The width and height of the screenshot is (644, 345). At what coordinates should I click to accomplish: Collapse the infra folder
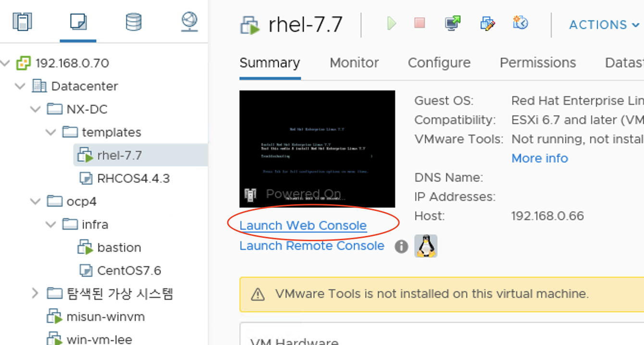click(x=51, y=224)
